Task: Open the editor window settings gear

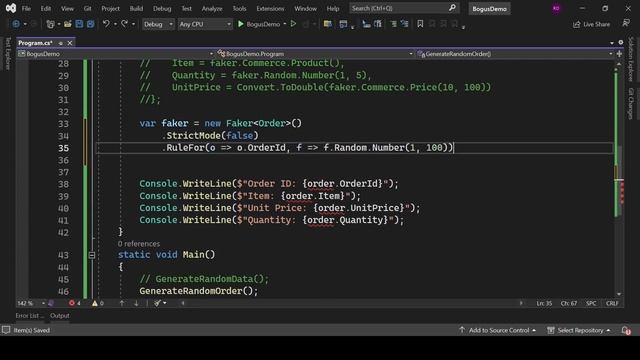Action: point(620,42)
